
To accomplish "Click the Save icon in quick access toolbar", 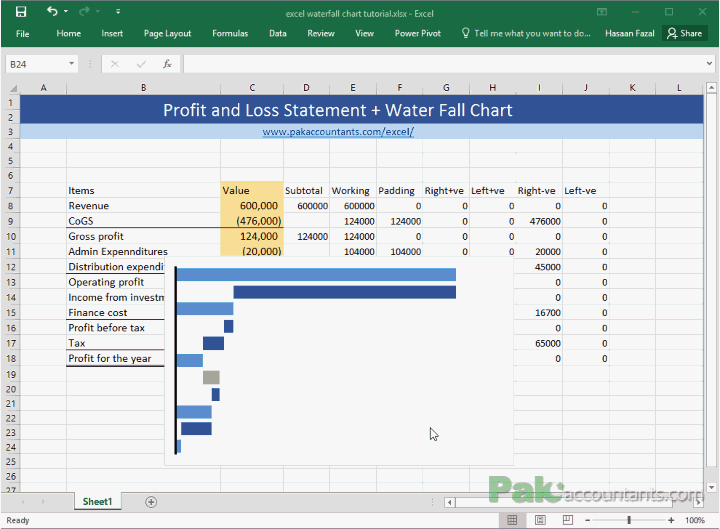I will (x=21, y=11).
